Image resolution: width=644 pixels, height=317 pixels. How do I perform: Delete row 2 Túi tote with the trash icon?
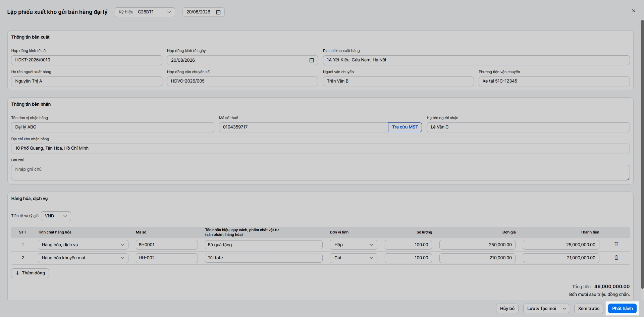pos(616,258)
